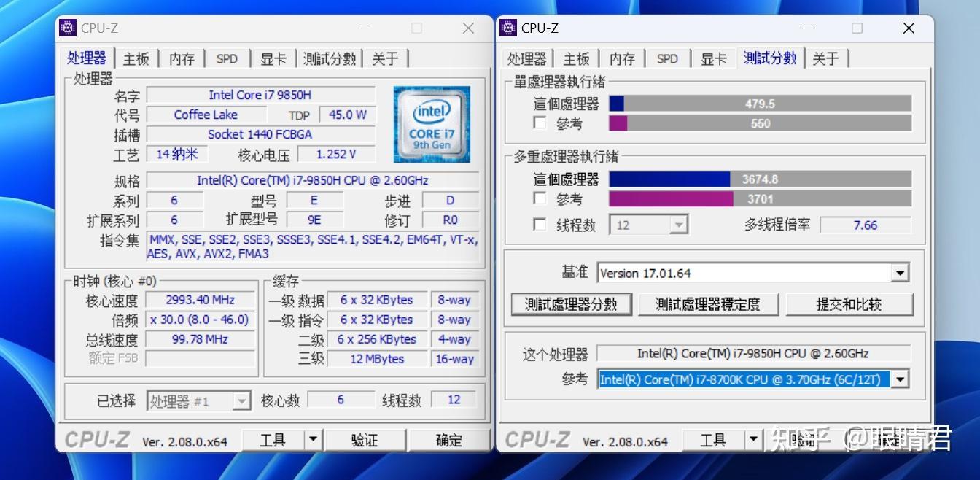Click the TDP 45.0 W value

point(348,115)
